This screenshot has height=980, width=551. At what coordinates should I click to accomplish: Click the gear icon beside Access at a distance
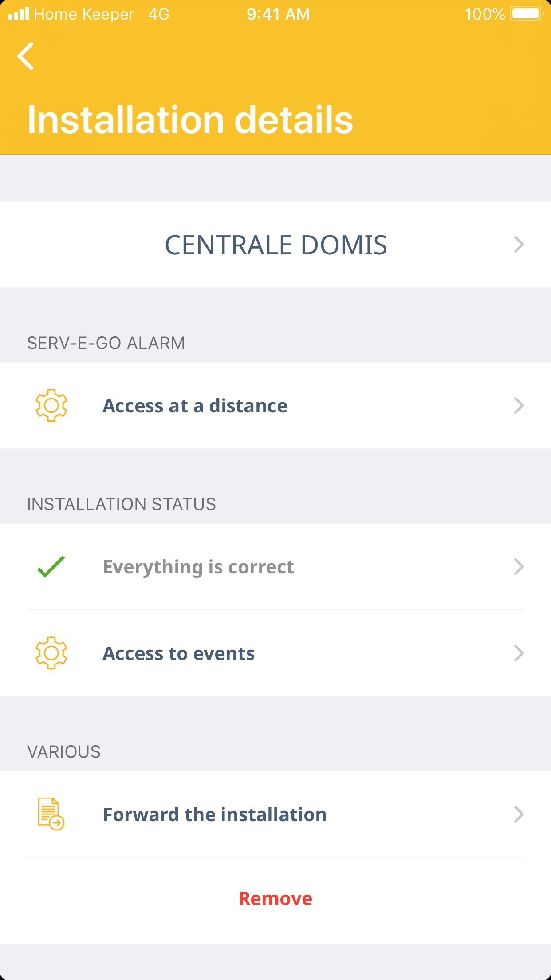(51, 405)
